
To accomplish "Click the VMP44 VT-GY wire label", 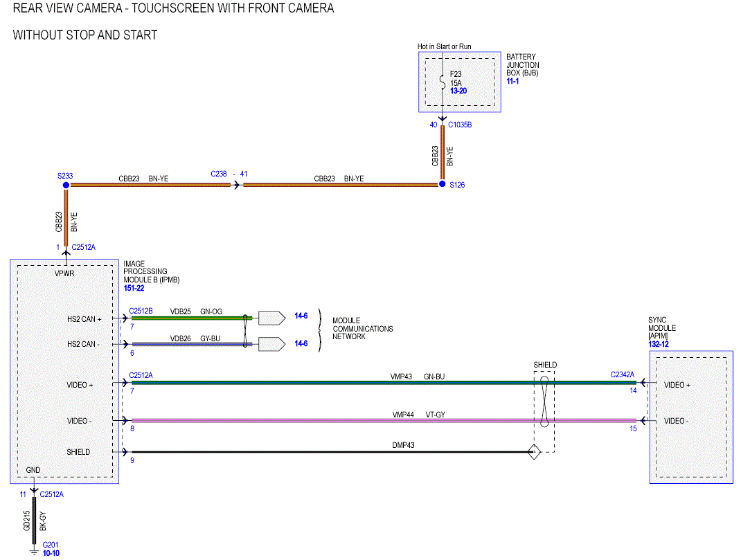I will 418,415.
